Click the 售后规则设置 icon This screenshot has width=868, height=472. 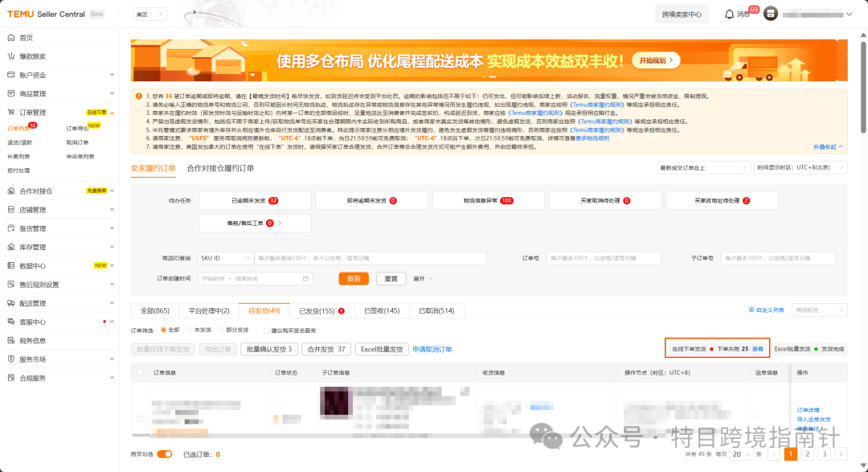point(11,284)
